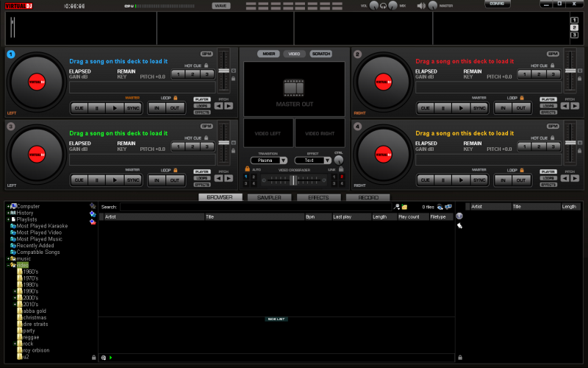Click the add filter folder red icon

[93, 222]
